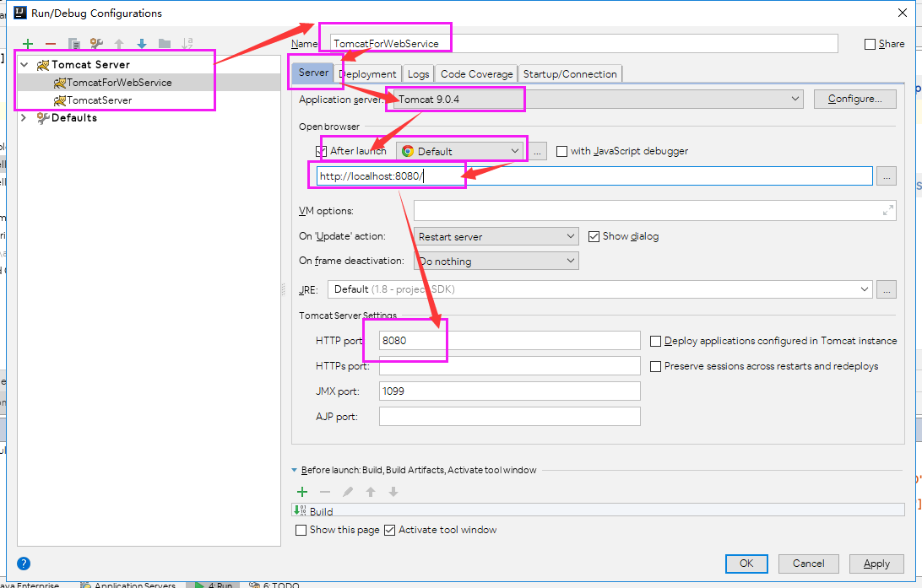This screenshot has width=922, height=588.
Task: Enable Preserve sessions across restarts and redeploys
Action: (656, 366)
